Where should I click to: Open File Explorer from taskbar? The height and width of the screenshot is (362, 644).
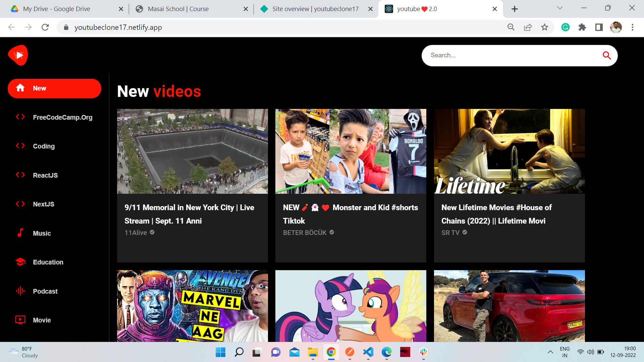click(x=313, y=352)
